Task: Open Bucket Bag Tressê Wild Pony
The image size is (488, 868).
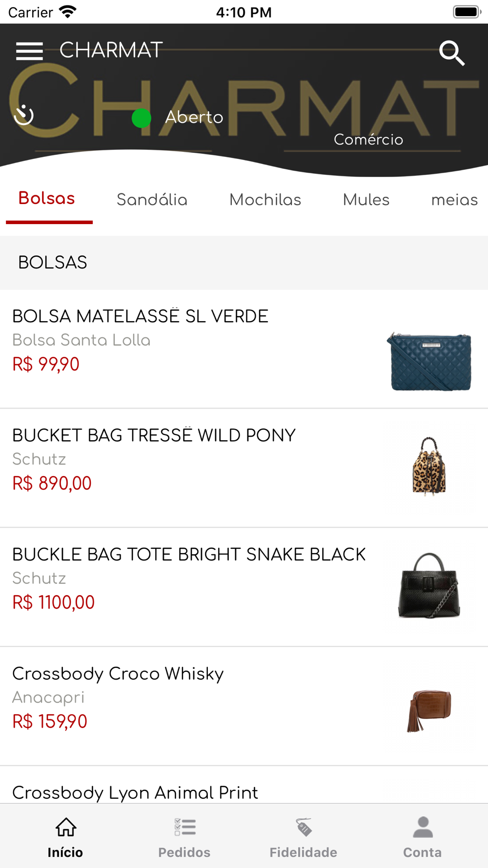Action: coord(154,435)
